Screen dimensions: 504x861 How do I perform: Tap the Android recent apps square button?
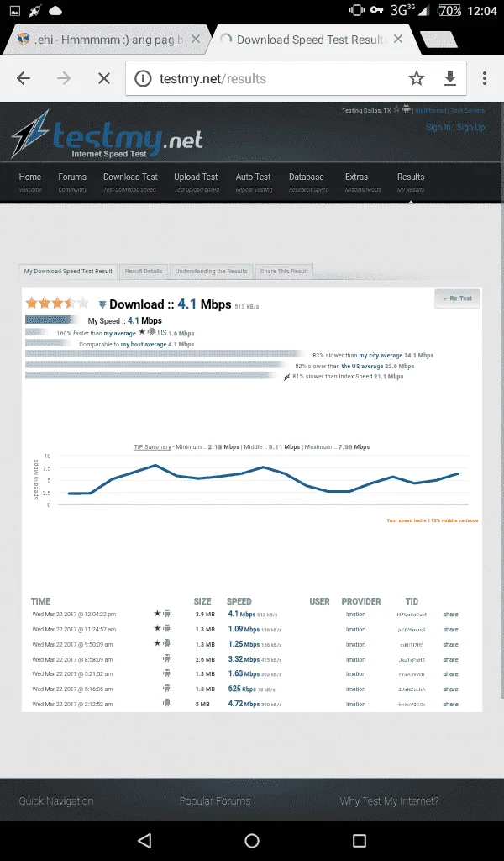pyautogui.click(x=360, y=840)
